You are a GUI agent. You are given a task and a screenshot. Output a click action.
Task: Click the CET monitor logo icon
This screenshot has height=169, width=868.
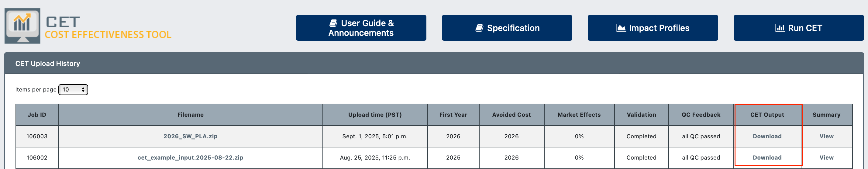click(x=22, y=26)
